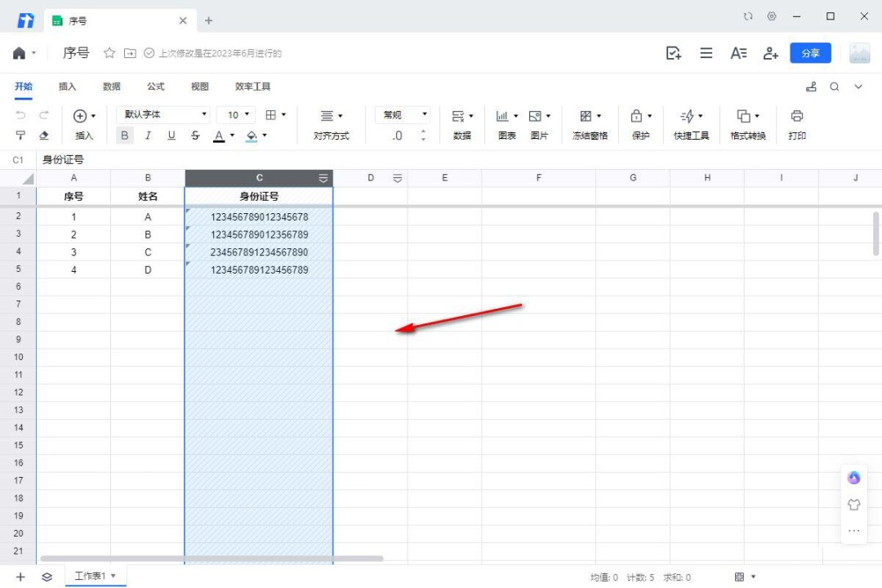
Task: Toggle strikethrough formatting
Action: tap(195, 136)
